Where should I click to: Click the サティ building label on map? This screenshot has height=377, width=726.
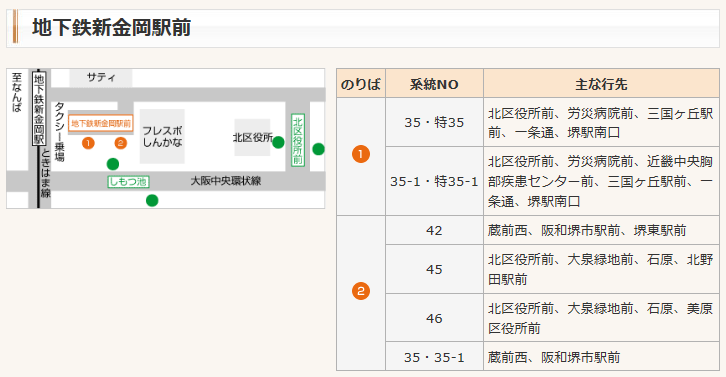(x=100, y=77)
